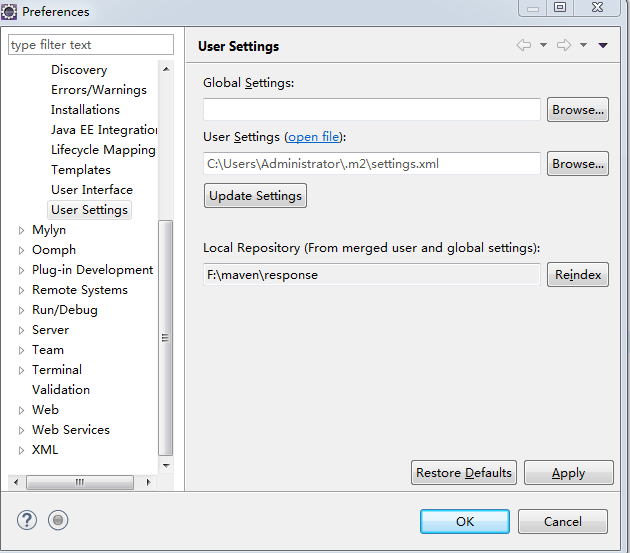630x553 pixels.
Task: Open Java EE Integration page
Action: point(104,130)
